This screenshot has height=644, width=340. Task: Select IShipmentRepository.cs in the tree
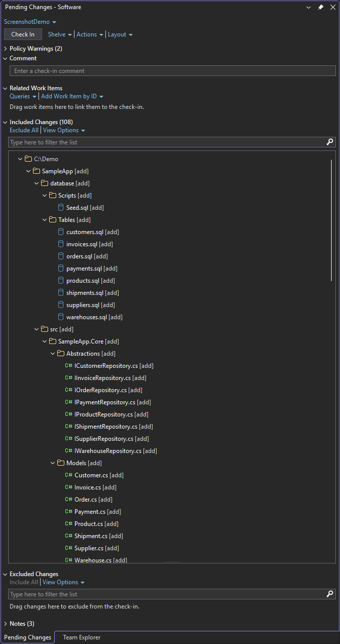[x=114, y=426]
